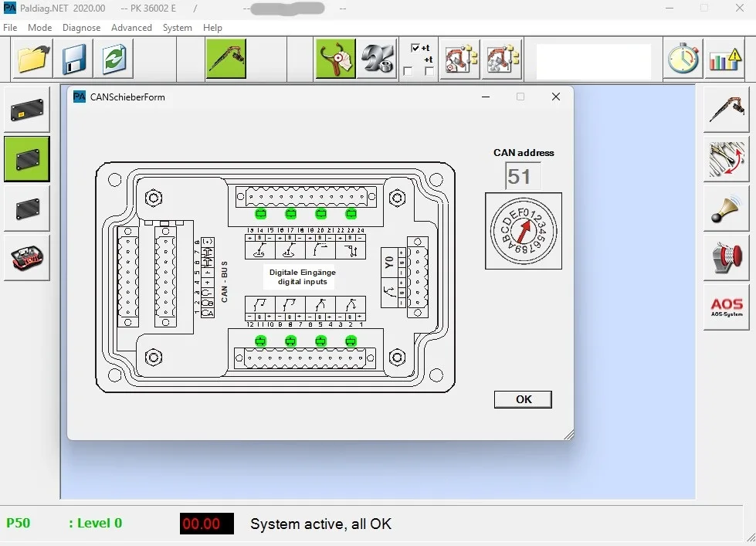The image size is (756, 546).
Task: Open the Diagnose menu
Action: 82,27
